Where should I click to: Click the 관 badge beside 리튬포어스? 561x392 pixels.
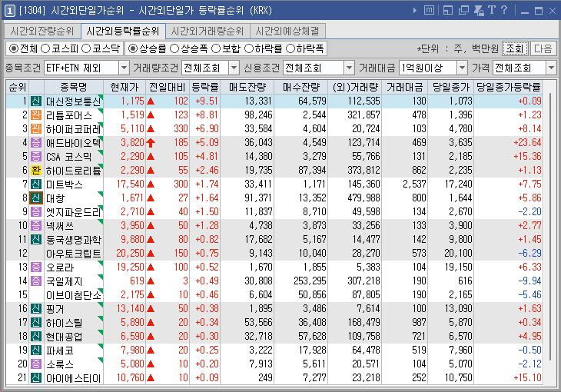coord(36,115)
